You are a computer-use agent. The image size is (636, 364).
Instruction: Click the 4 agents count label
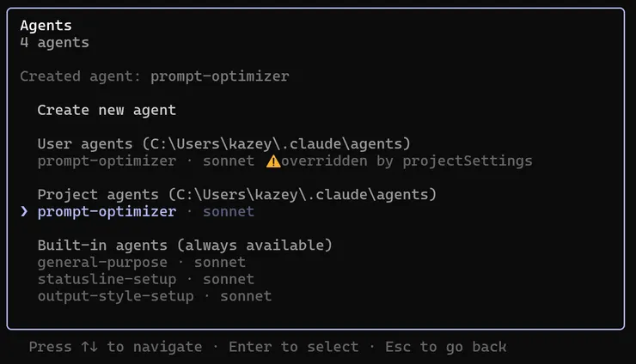pos(54,42)
